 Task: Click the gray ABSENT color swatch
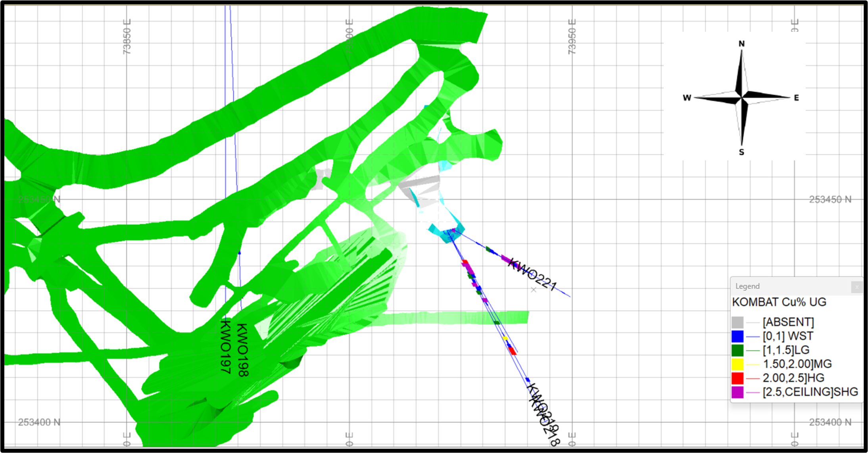click(737, 322)
